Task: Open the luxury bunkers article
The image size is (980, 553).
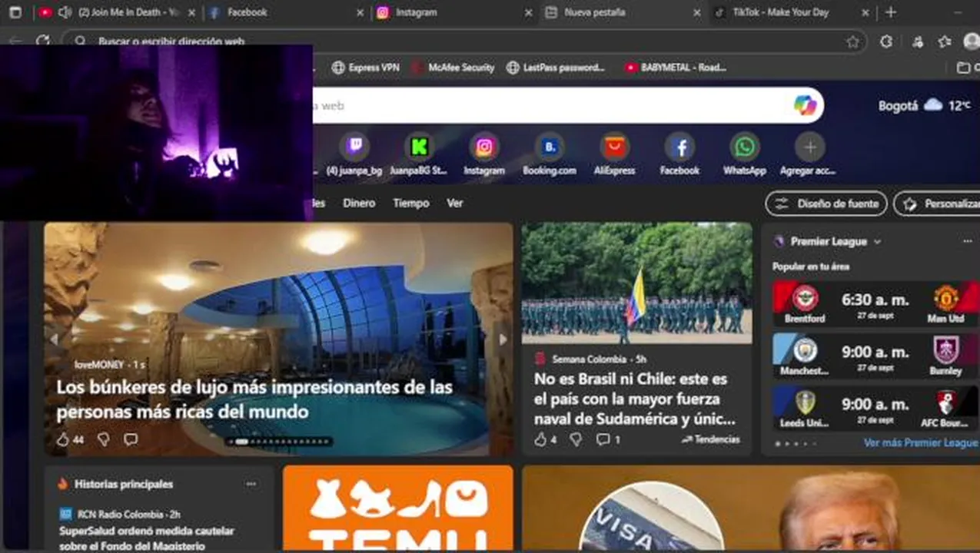Action: click(254, 399)
